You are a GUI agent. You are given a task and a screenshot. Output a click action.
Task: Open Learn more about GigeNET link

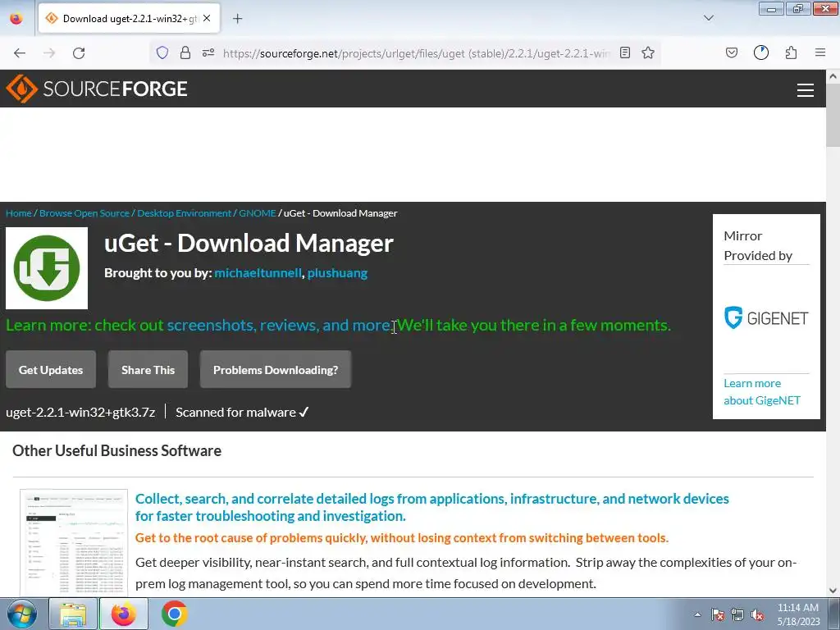[762, 391]
